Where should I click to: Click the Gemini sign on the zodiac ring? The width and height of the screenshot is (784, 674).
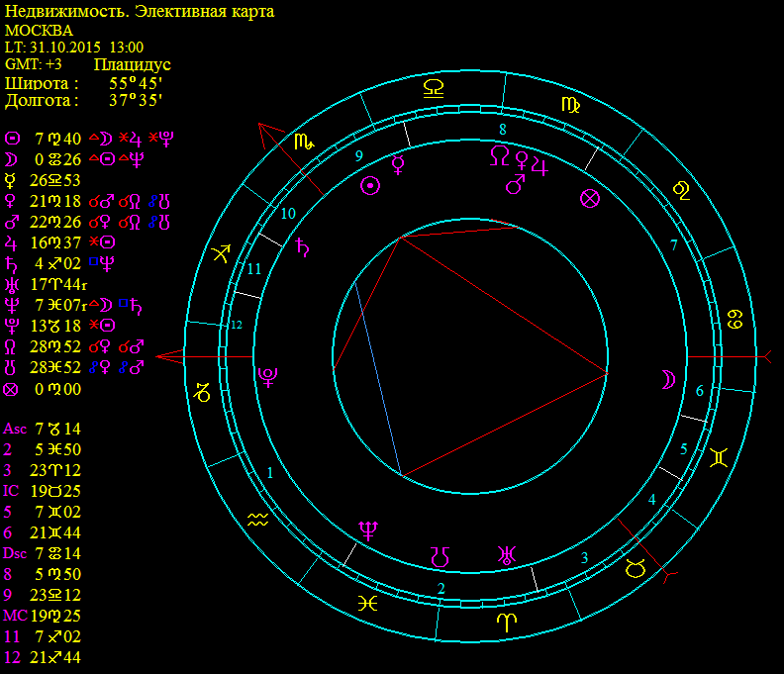point(719,457)
